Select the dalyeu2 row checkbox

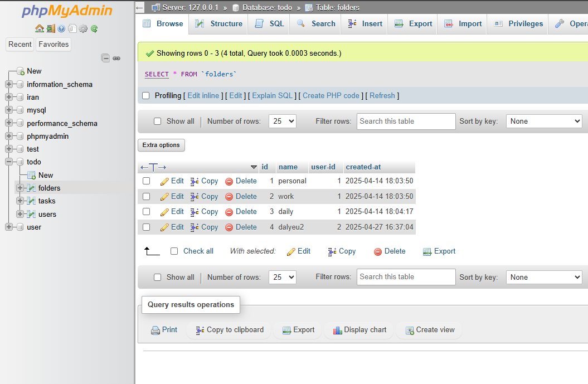click(x=146, y=227)
